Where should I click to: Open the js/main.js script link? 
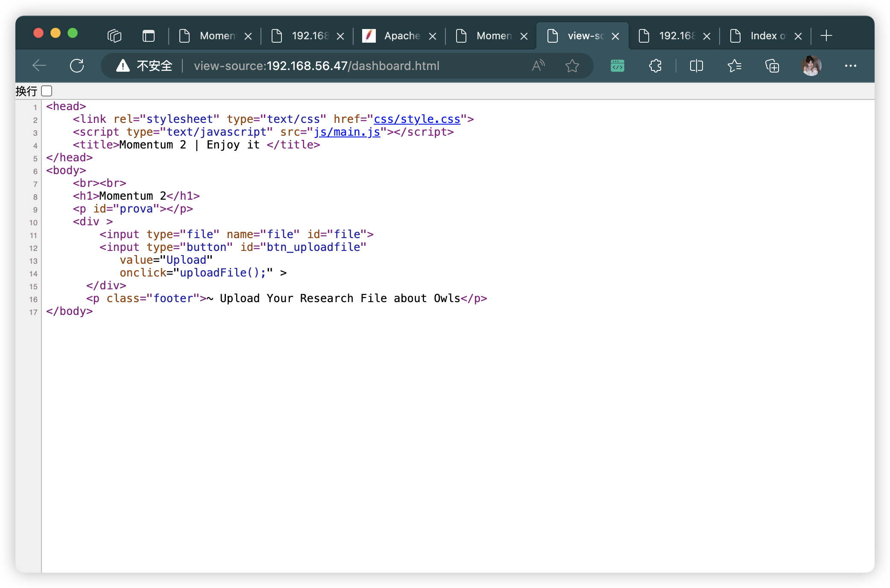pos(348,132)
